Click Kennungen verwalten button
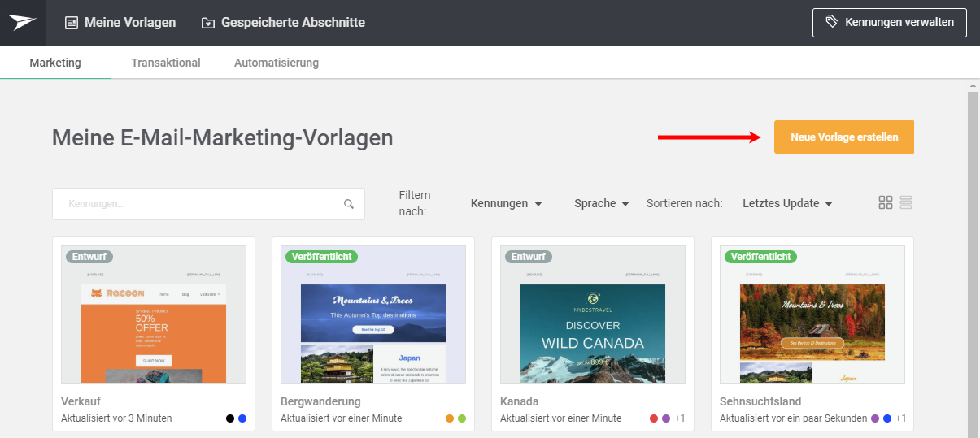Viewport: 980px width, 438px height. (x=889, y=23)
